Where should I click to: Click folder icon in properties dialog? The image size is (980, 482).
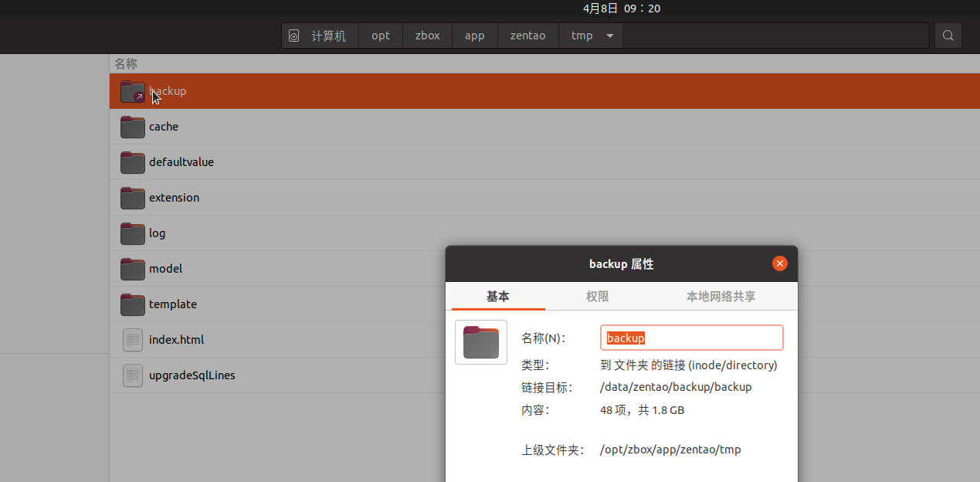[x=481, y=342]
